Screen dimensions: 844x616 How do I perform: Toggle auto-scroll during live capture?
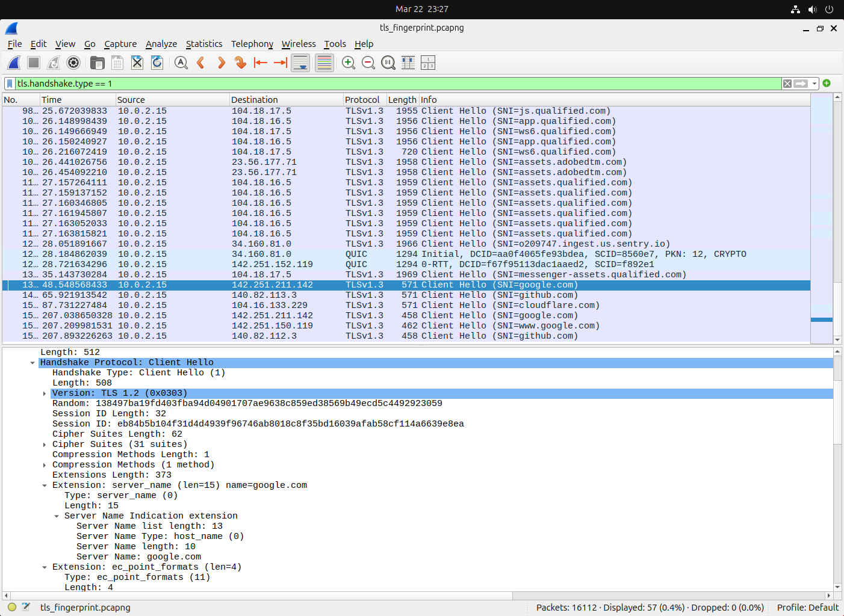pos(300,63)
